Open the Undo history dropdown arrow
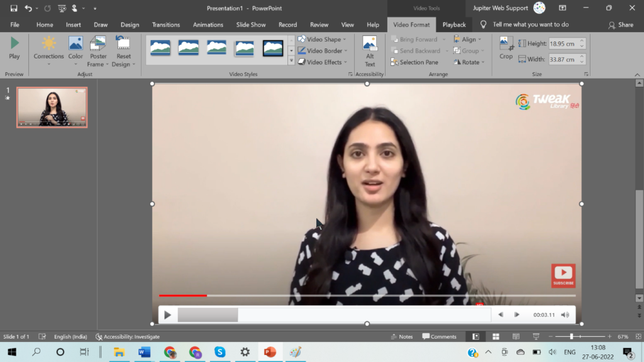The width and height of the screenshot is (644, 362). 37,8
